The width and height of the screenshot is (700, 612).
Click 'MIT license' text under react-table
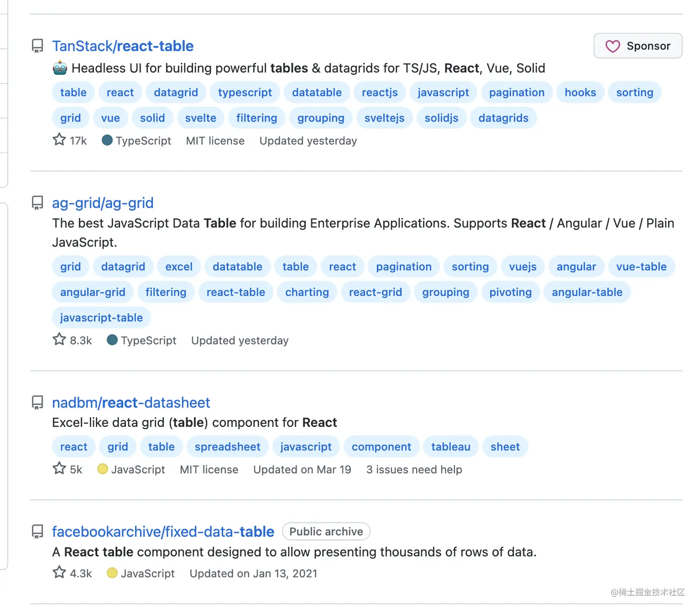pos(215,141)
